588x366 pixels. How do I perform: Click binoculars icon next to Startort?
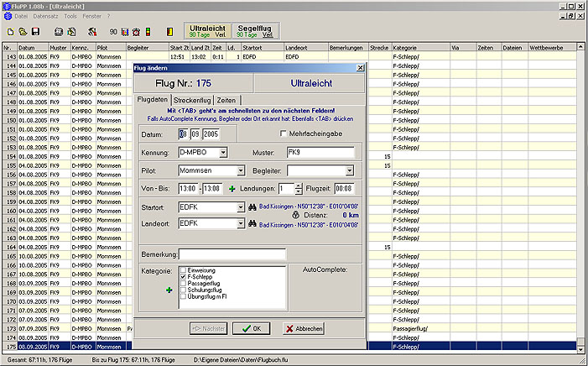252,207
